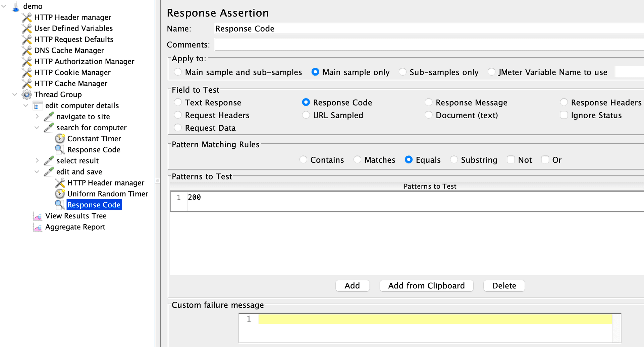Click the demo test plan flask icon
The width and height of the screenshot is (644, 347).
click(16, 6)
